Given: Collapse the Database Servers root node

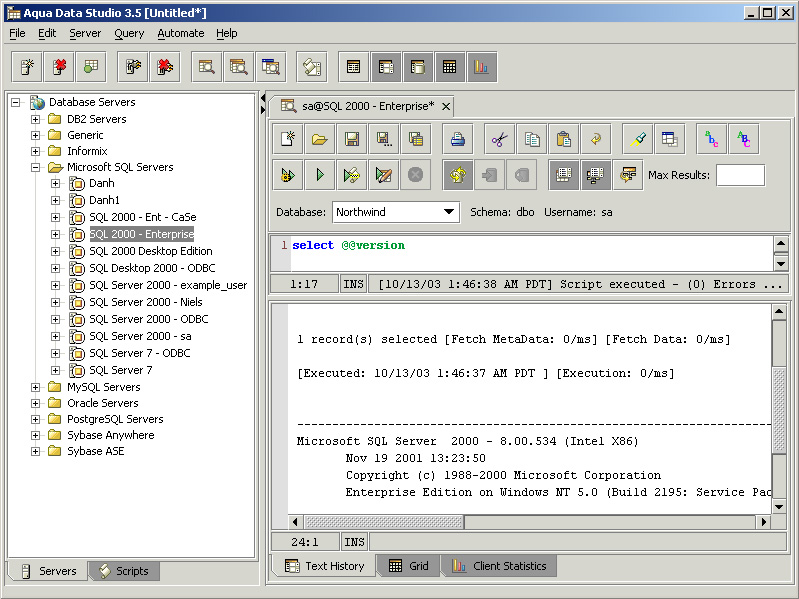Looking at the screenshot, I should coord(16,102).
